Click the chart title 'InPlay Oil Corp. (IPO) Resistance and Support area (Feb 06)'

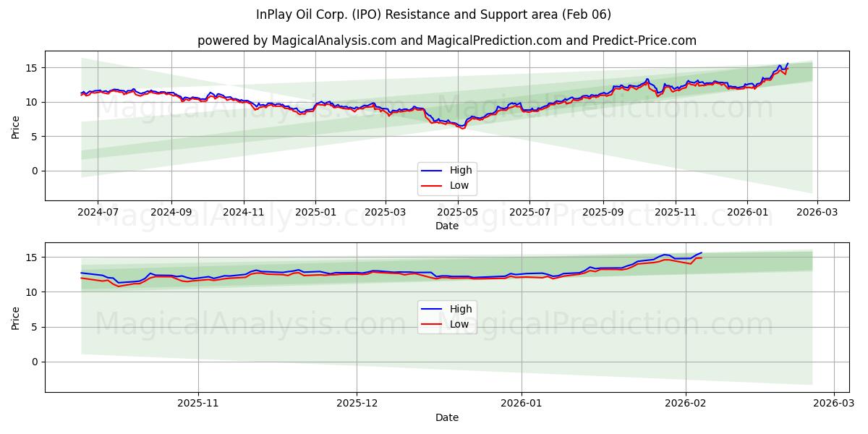tap(433, 14)
